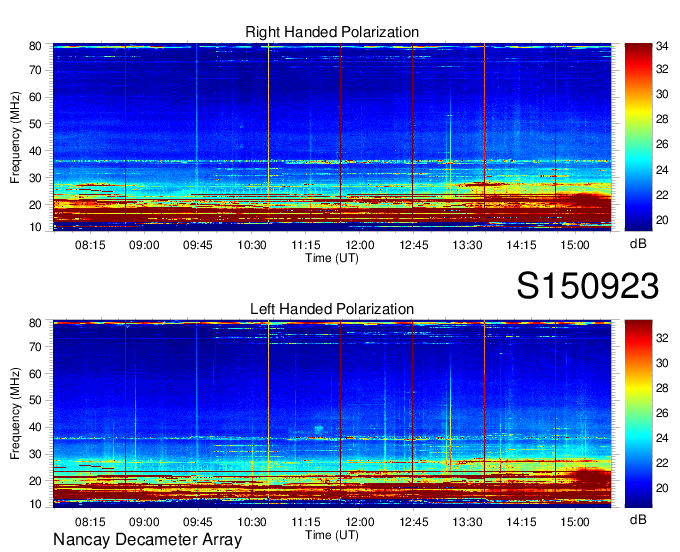
Task: Click 34 dB value on Right Handed color bar
Action: coord(662,46)
